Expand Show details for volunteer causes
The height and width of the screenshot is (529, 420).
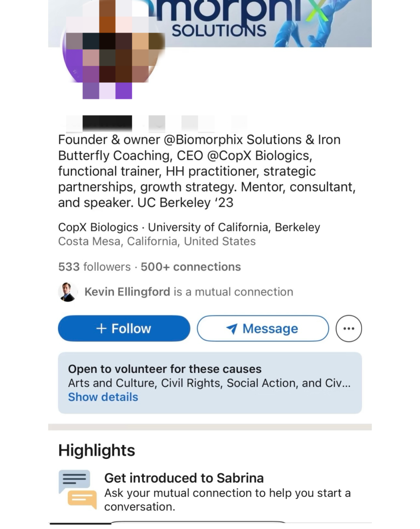(103, 397)
